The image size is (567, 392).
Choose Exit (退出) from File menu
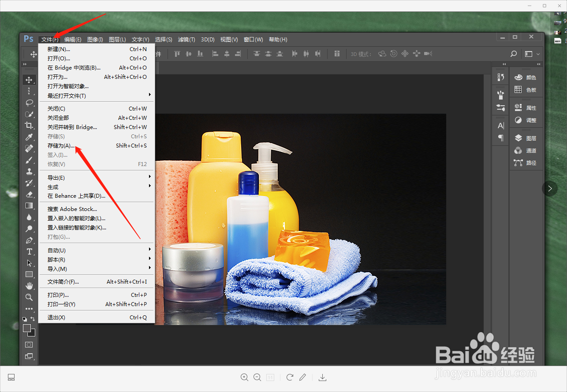(x=97, y=317)
